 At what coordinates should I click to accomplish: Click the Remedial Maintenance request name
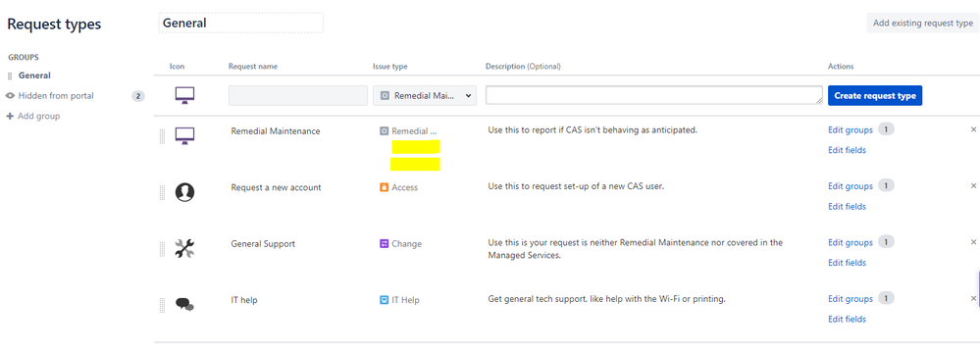point(276,131)
